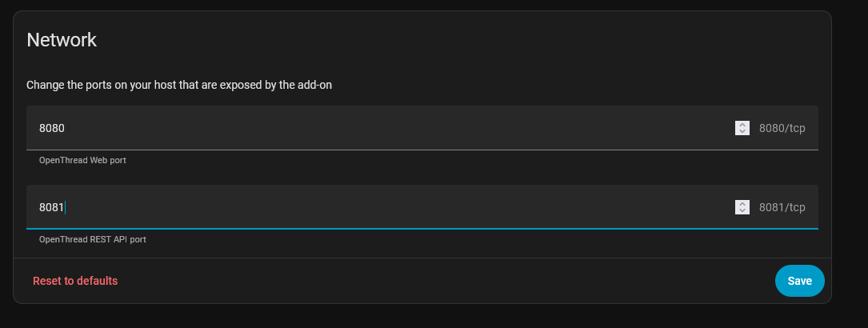This screenshot has height=328, width=868.
Task: Click Reset to defaults
Action: pyautogui.click(x=75, y=281)
